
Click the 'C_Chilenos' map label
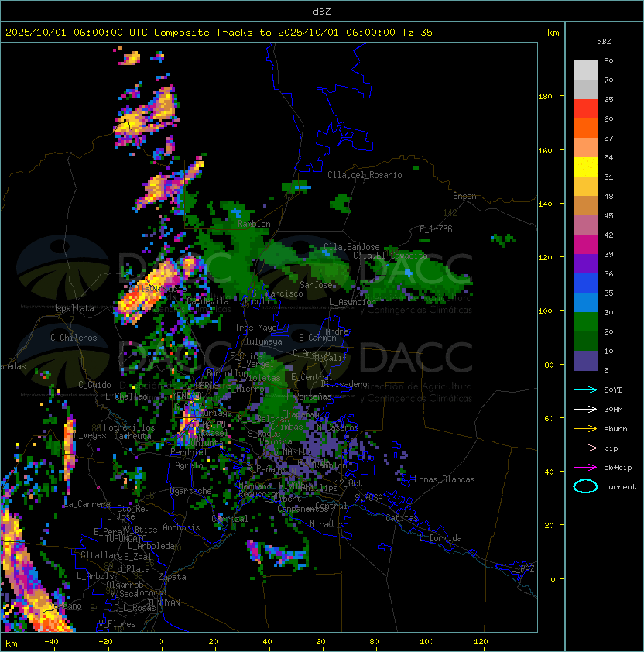click(74, 338)
